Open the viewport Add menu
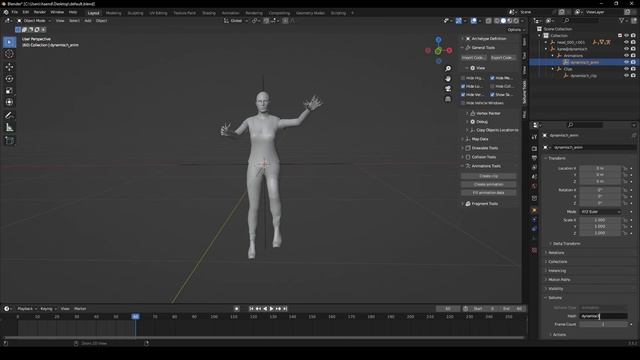 click(88, 20)
